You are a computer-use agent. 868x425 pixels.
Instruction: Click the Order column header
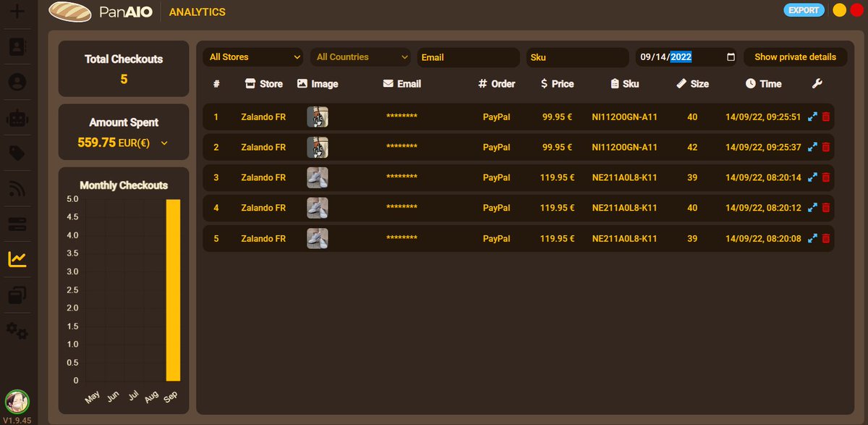tap(497, 83)
